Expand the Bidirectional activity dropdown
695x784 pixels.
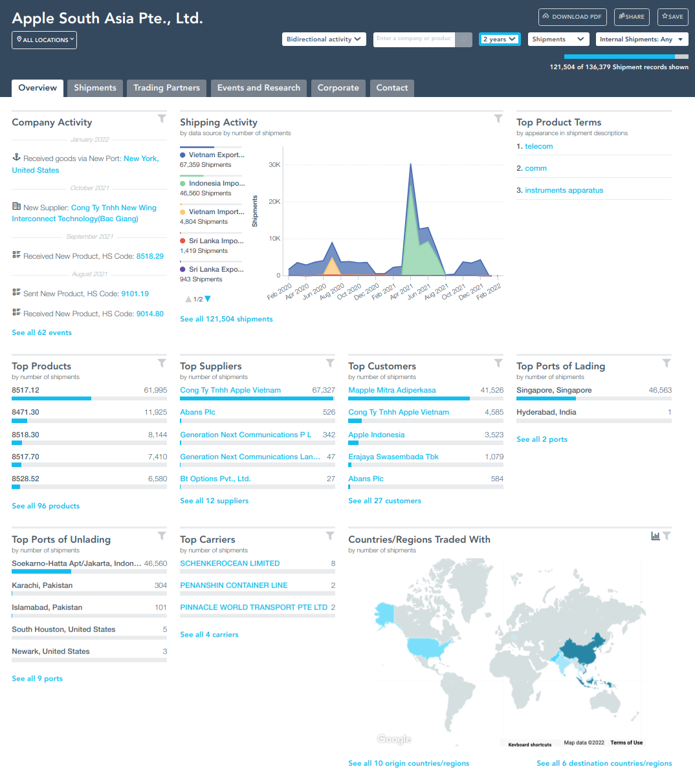pos(324,39)
